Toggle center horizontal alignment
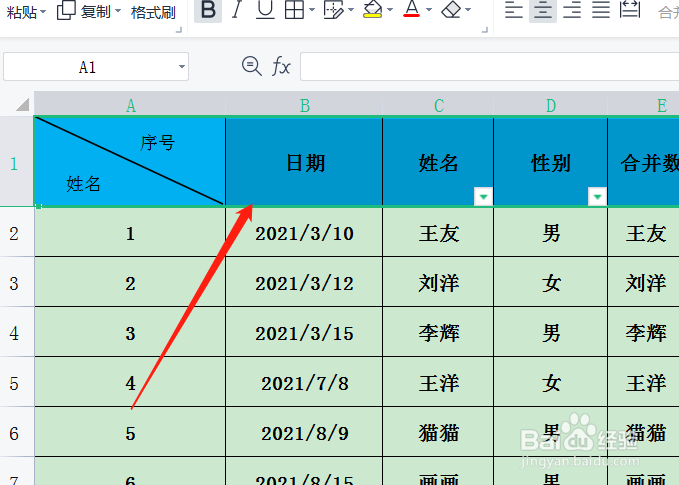 click(x=543, y=10)
